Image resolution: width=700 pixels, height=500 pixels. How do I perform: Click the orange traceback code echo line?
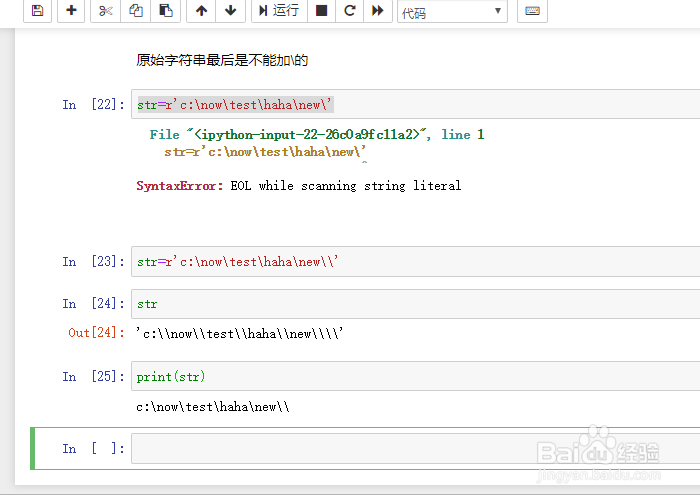(265, 152)
